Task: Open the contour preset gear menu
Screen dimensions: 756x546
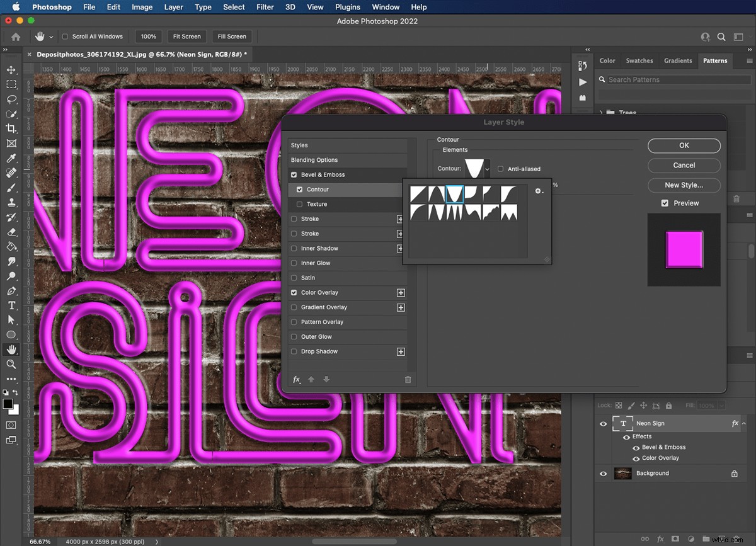Action: (x=539, y=191)
